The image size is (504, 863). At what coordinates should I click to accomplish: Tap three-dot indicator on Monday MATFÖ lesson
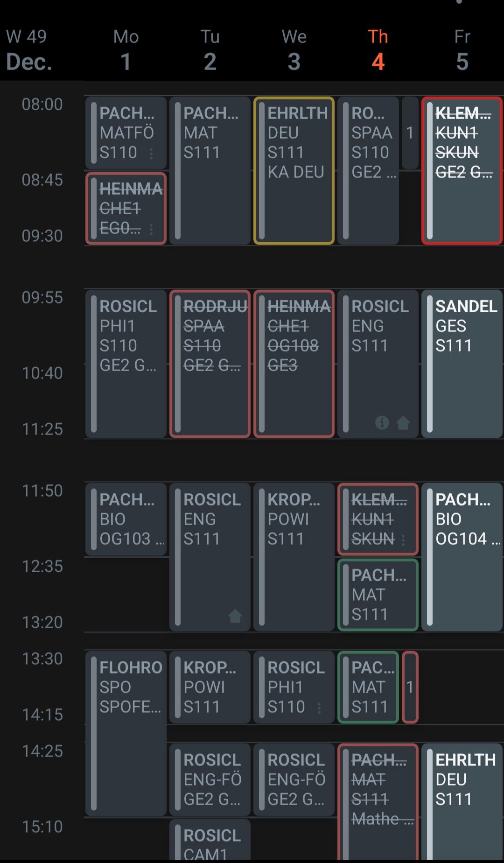(151, 154)
